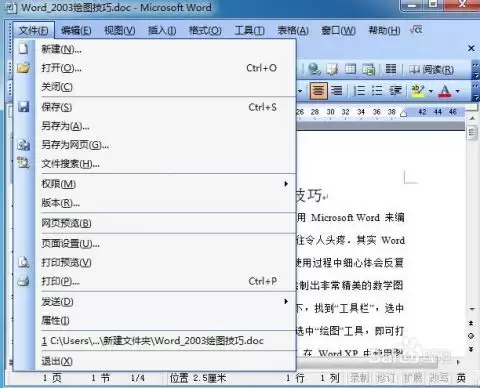Open the 表格(A) menu

point(293,31)
